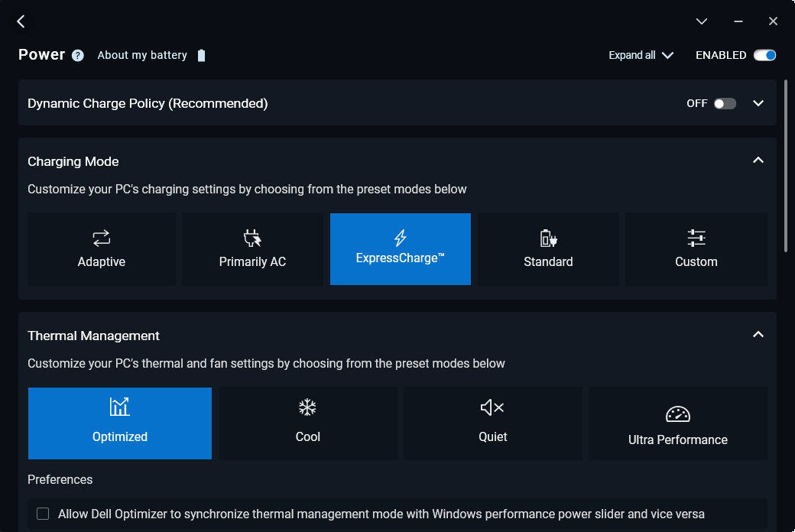Select the ExpressCharge mode button
This screenshot has width=795, height=532.
pyautogui.click(x=400, y=249)
